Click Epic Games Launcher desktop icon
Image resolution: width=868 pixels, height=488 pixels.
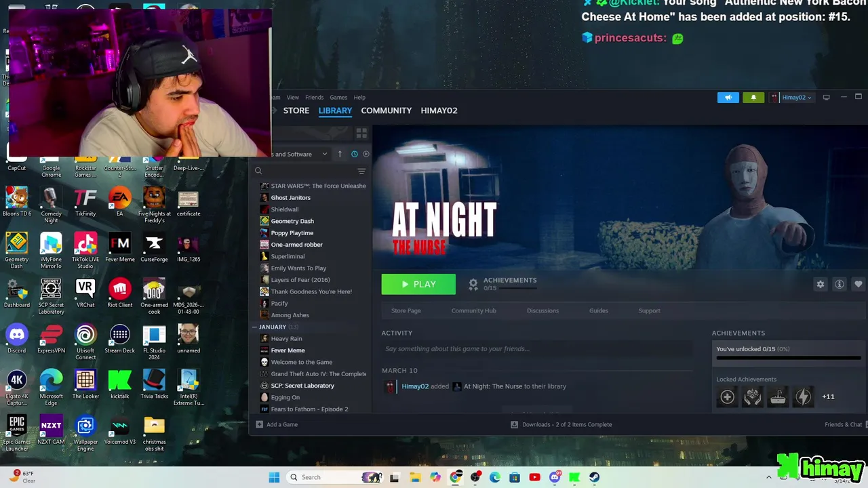[17, 433]
